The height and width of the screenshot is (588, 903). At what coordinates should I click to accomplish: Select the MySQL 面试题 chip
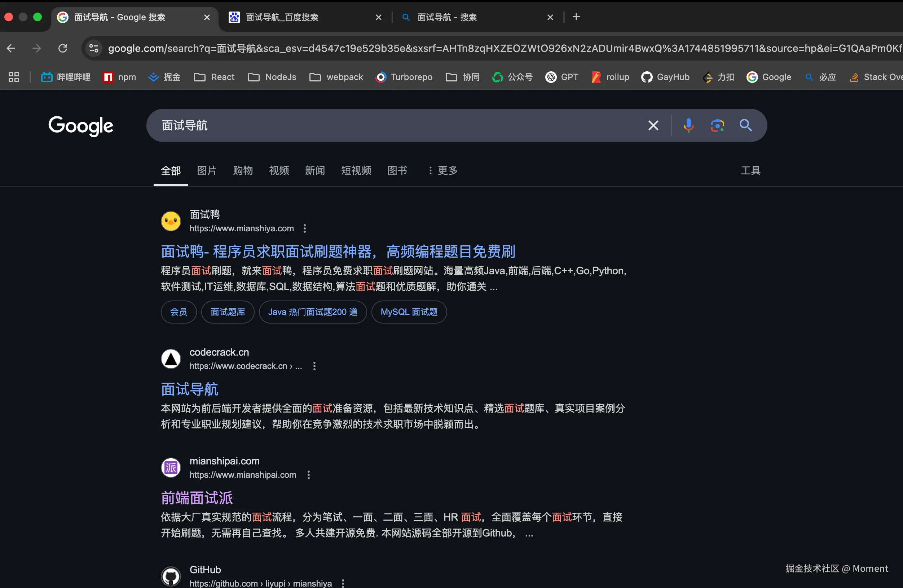pyautogui.click(x=409, y=312)
